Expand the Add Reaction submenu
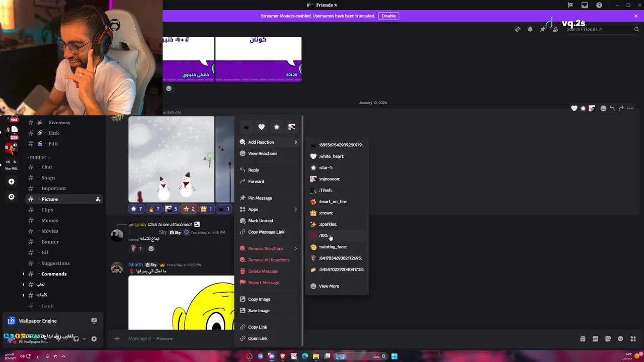This screenshot has width=644, height=362. point(269,142)
